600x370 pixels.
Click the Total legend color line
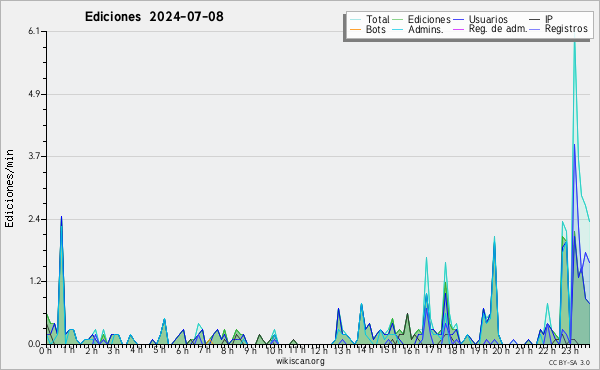(355, 20)
